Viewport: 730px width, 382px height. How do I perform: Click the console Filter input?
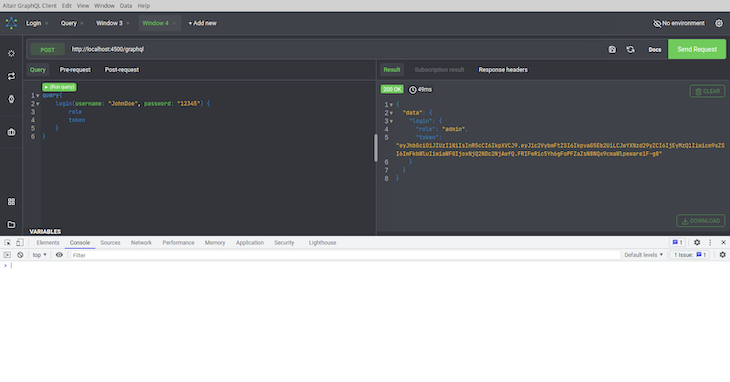tap(345, 255)
